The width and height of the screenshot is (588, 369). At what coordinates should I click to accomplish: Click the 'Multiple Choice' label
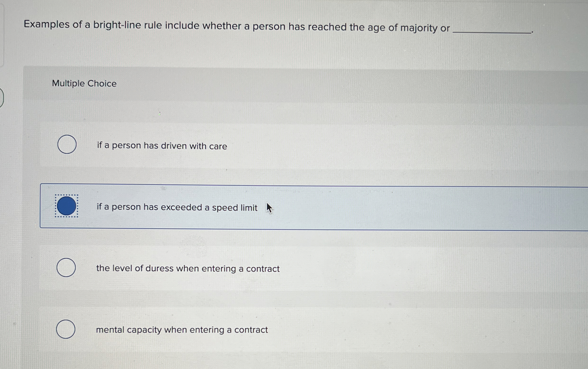84,84
